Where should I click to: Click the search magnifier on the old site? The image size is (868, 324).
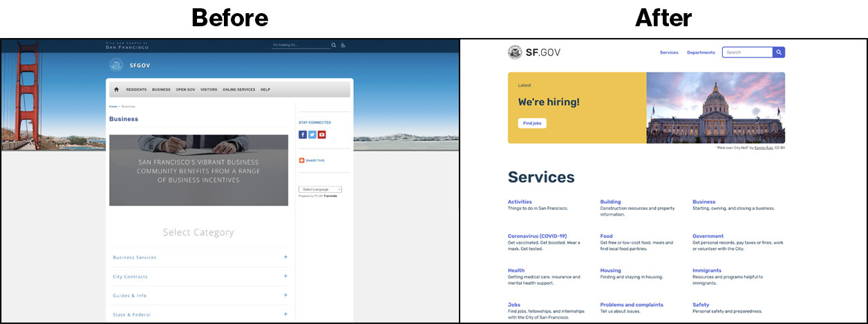click(x=334, y=46)
